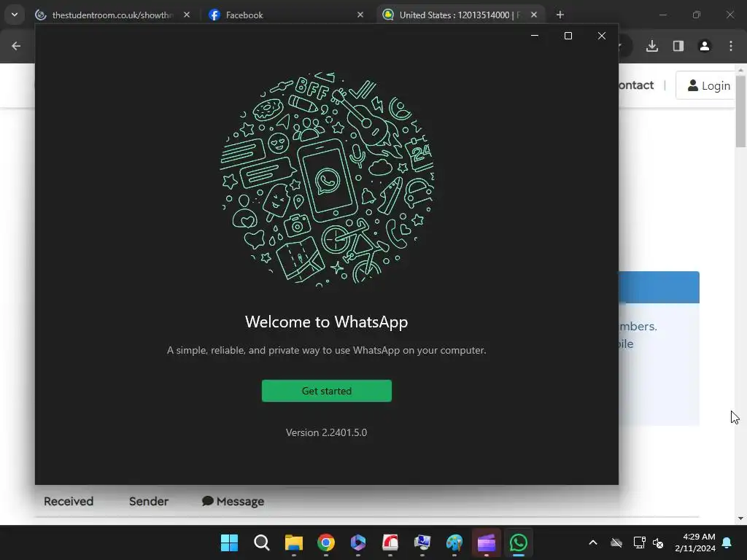Minimize the WhatsApp window
747x560 pixels.
click(x=535, y=36)
